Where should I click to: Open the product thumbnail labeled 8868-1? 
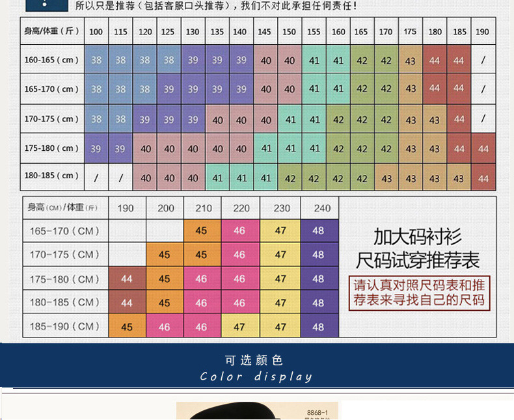[x=258, y=410]
